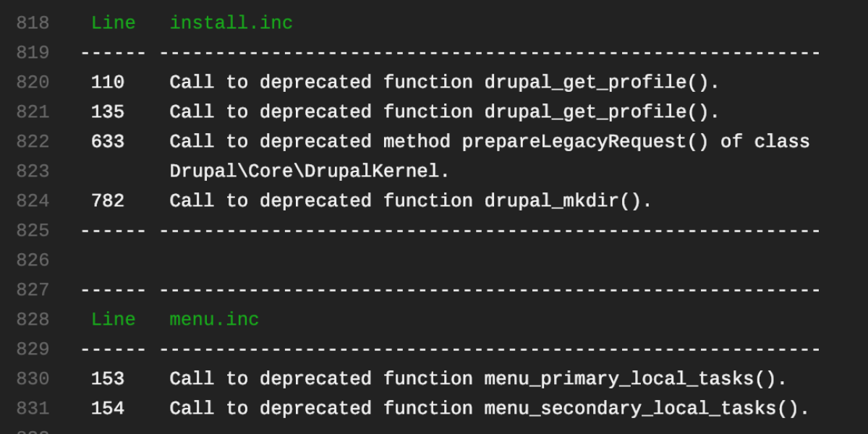Click the menu_primary_local_tasks() function name
Screen dimensions: 868x434
coord(635,379)
